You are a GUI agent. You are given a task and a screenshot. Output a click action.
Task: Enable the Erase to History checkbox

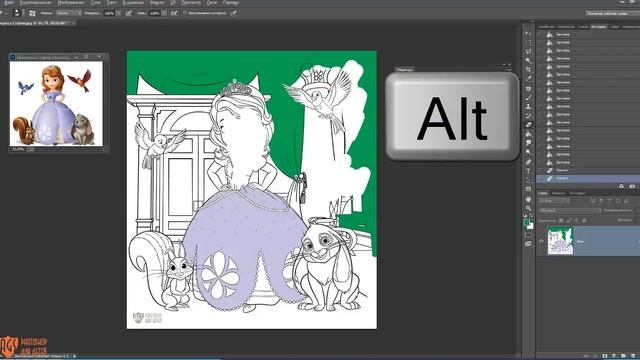(185, 13)
